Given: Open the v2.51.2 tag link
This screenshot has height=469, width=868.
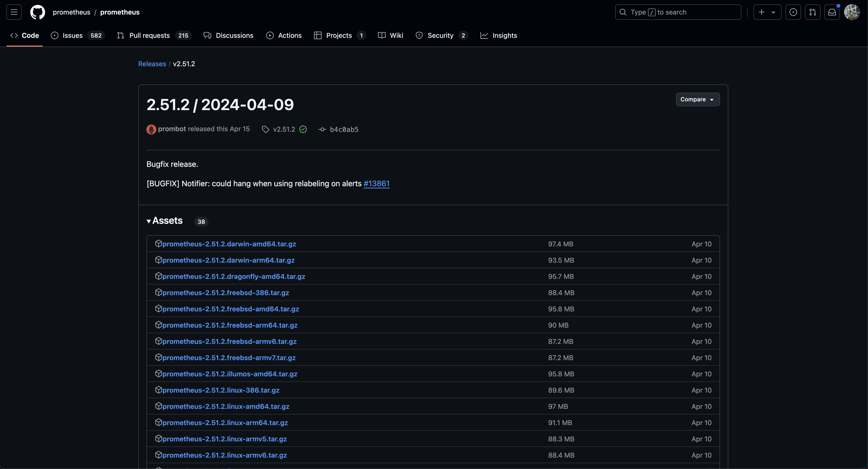Looking at the screenshot, I should point(284,129).
